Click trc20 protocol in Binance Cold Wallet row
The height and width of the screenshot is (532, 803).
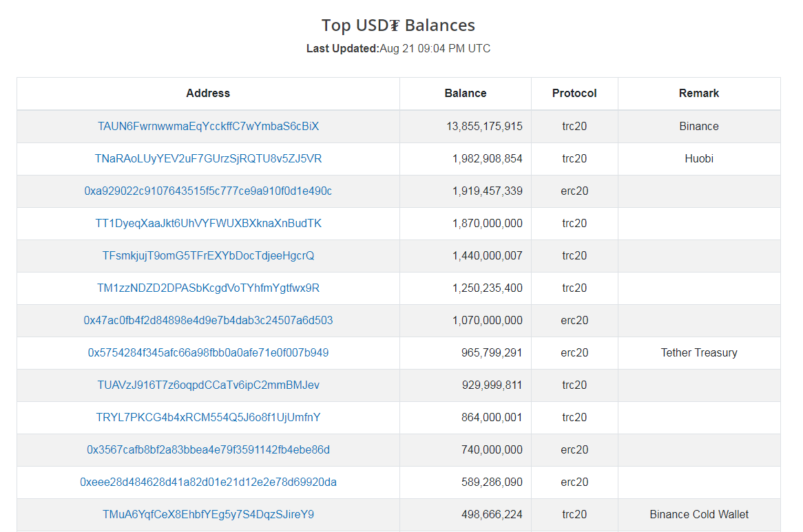(x=574, y=514)
